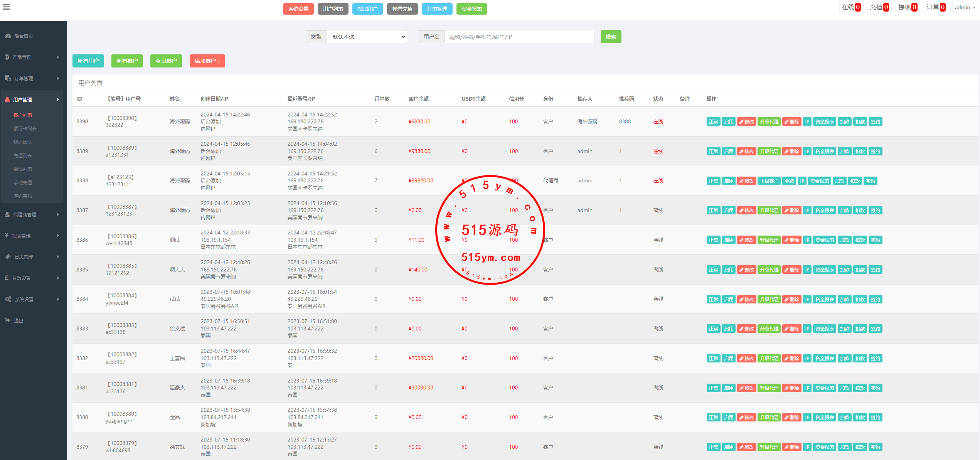This screenshot has width=980, height=460.
Task: Click the yen icon for 报表管理
Action: tap(7, 236)
